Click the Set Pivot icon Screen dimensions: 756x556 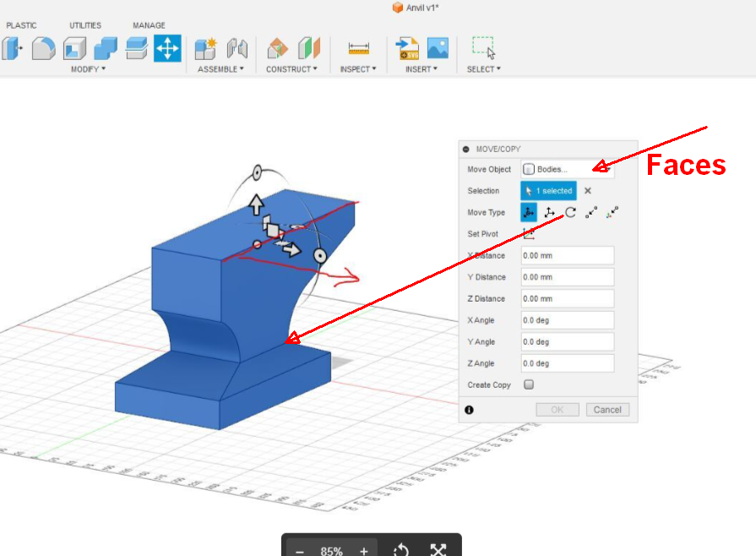[529, 234]
